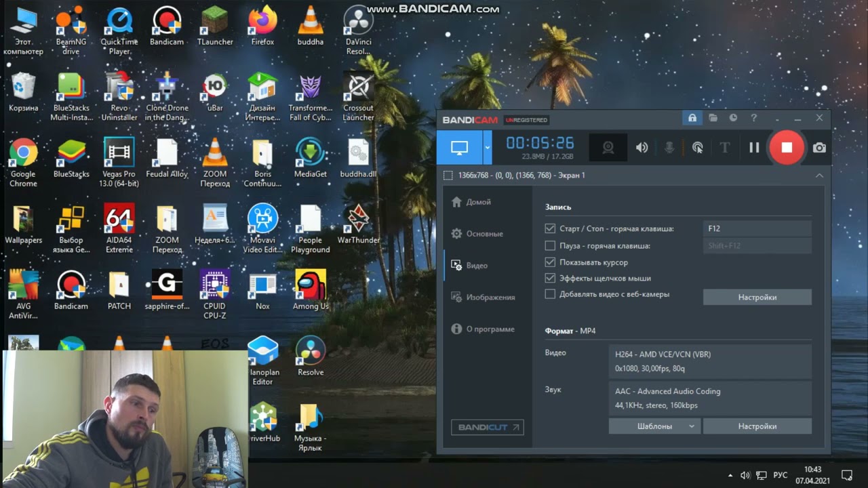
Task: Open Настройки button in Запись section
Action: tap(757, 298)
